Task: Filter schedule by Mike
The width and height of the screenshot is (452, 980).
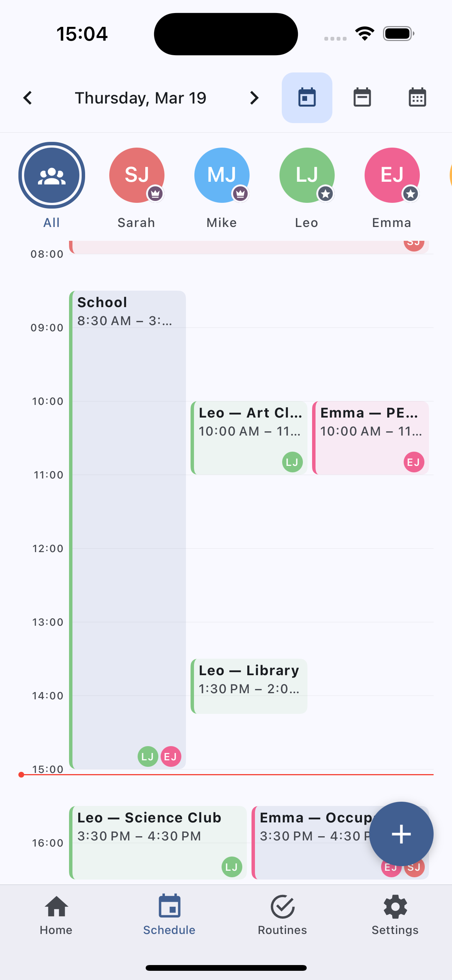Action: [x=222, y=176]
